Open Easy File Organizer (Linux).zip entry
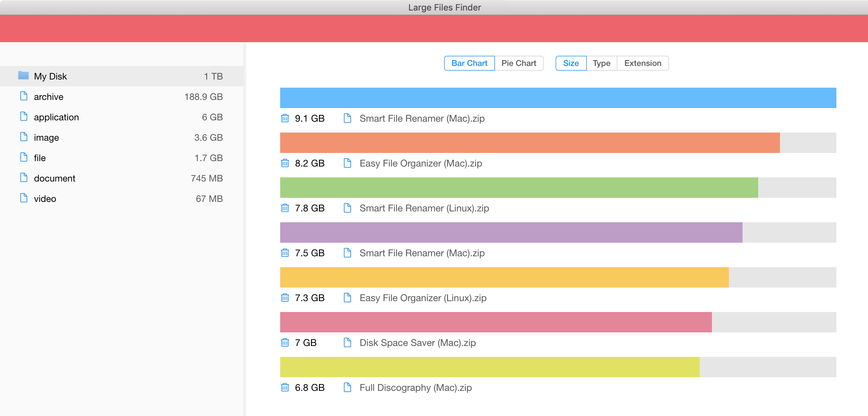This screenshot has height=416, width=868. (423, 298)
